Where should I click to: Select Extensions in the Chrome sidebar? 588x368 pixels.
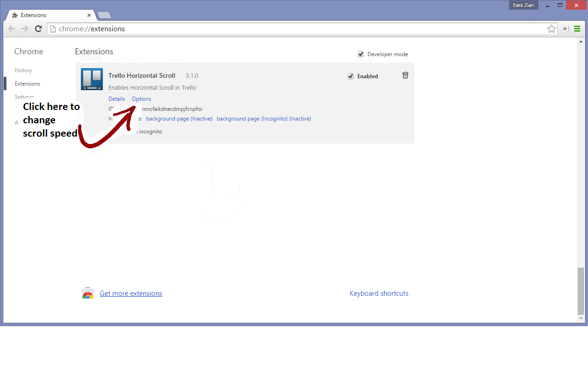pyautogui.click(x=28, y=84)
